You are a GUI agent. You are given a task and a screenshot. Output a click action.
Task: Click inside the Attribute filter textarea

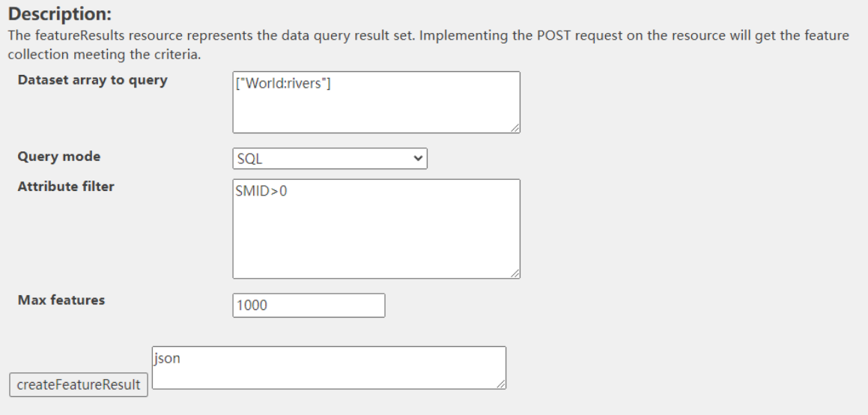[x=376, y=228]
